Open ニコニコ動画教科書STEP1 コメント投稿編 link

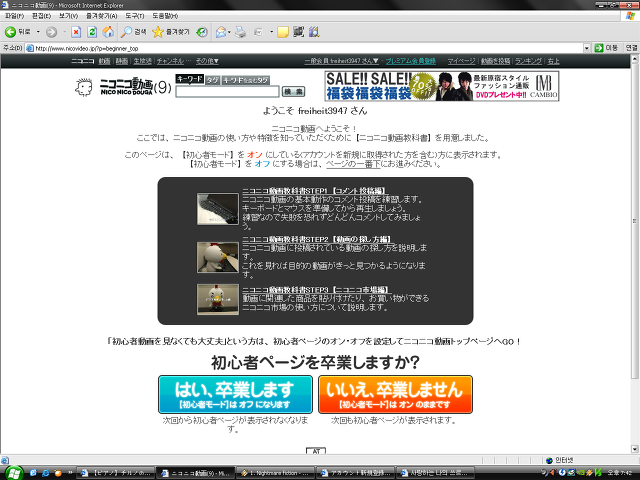[314, 191]
